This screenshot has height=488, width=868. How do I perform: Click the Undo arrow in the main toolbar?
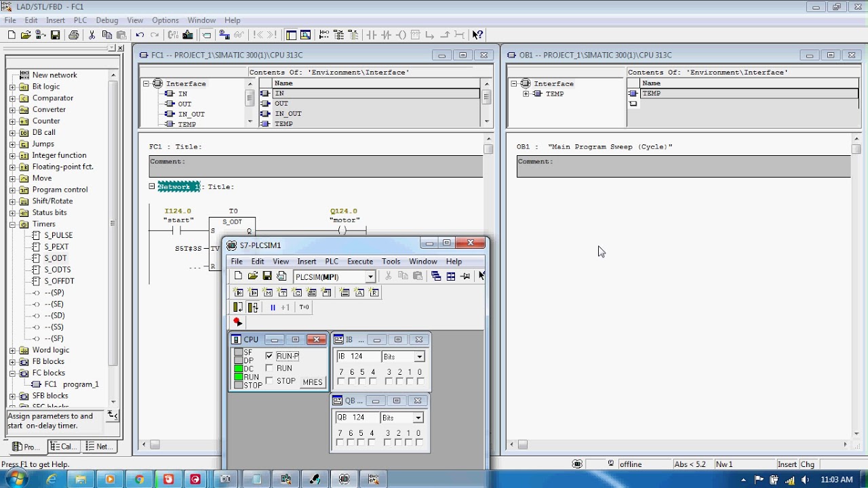tap(140, 35)
